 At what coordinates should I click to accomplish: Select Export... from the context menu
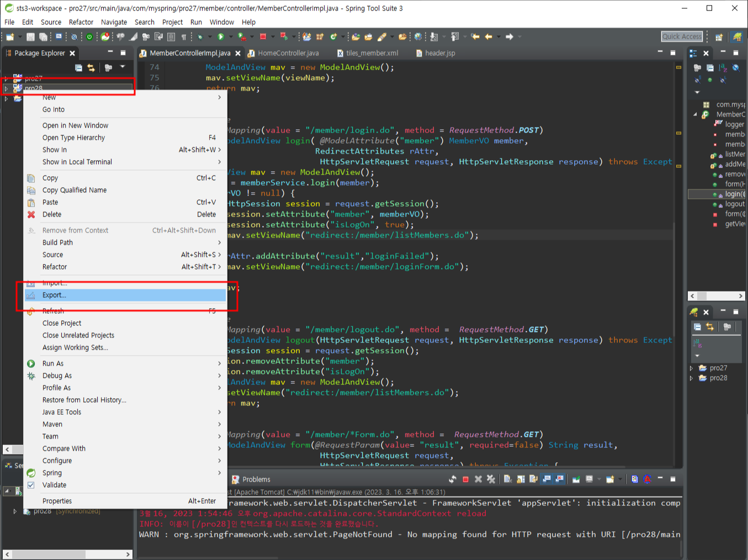click(x=125, y=295)
